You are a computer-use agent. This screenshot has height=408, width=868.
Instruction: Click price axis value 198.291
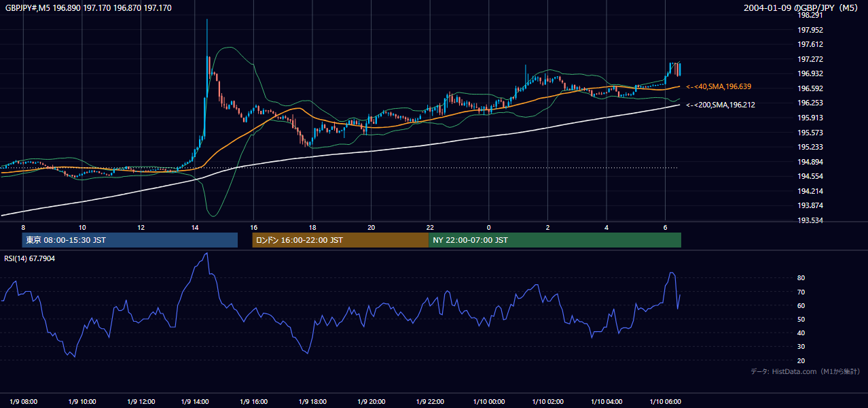pyautogui.click(x=811, y=15)
